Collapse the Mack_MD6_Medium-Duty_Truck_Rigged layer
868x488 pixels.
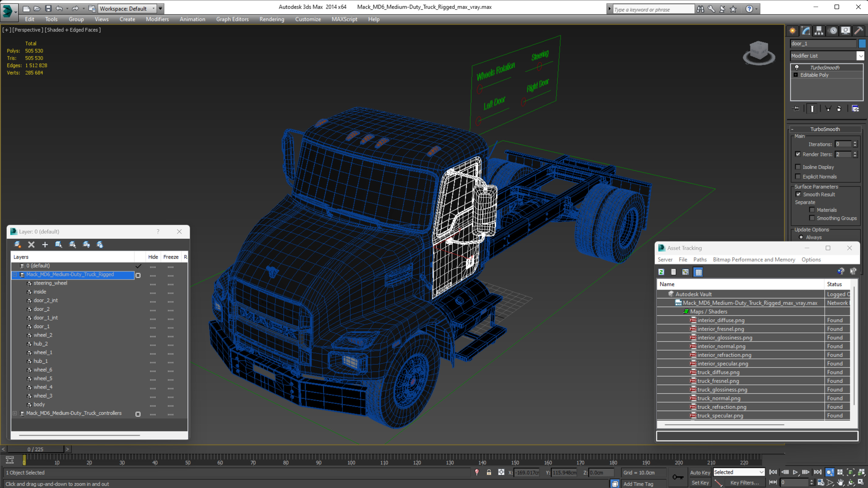coord(15,275)
